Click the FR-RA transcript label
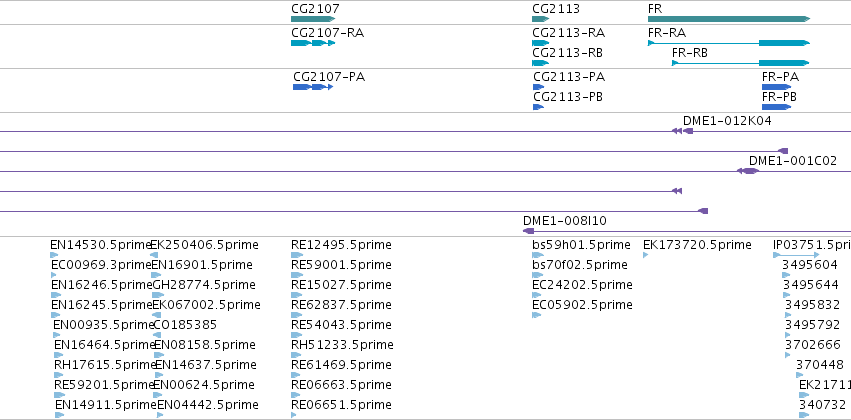This screenshot has width=851, height=420. click(x=666, y=33)
